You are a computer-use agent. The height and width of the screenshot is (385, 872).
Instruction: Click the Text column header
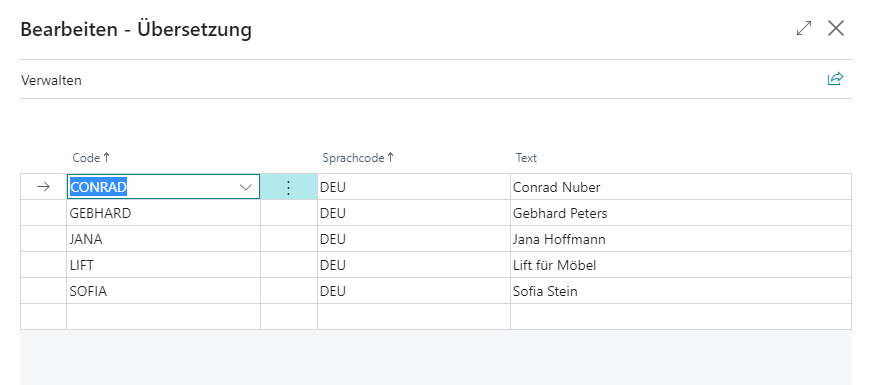point(526,158)
